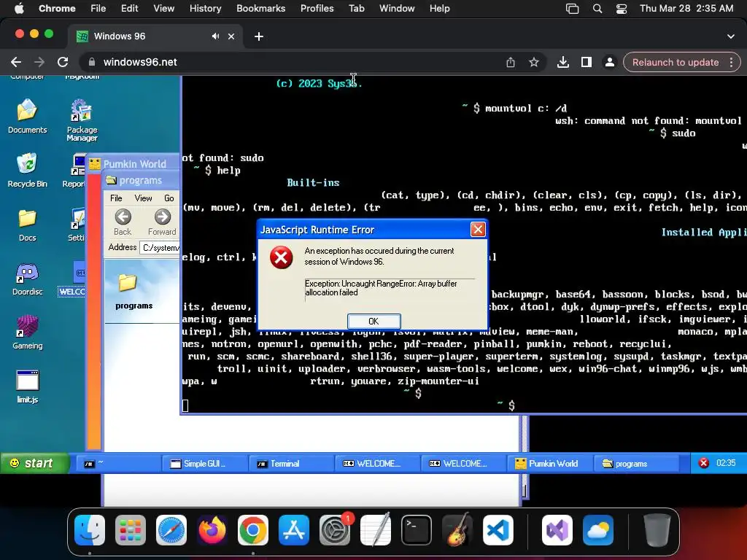The height and width of the screenshot is (560, 747).
Task: Click the tilde terminal taskbar item
Action: click(117, 463)
